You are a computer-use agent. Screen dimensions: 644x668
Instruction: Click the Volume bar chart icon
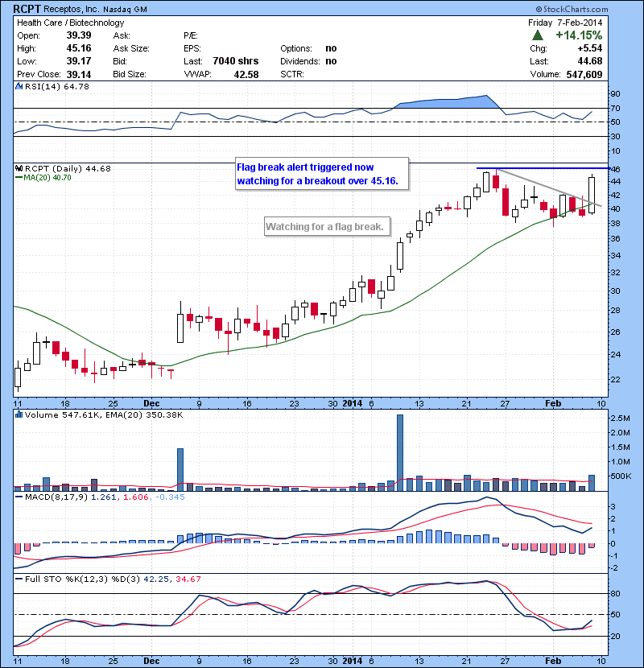tap(19, 414)
